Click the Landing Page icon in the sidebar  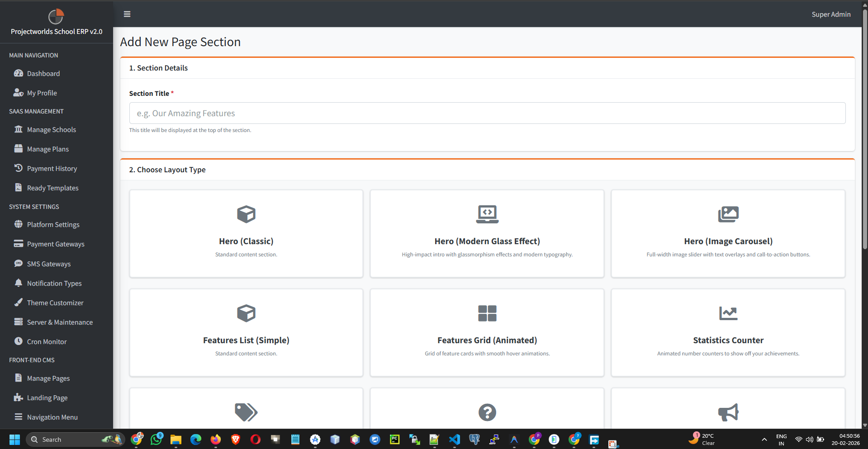(x=18, y=397)
